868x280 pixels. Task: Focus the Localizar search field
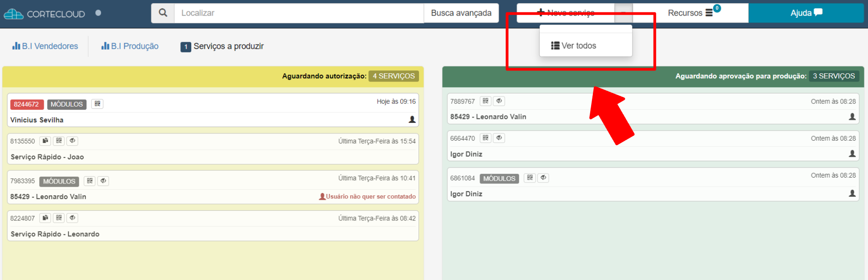click(x=299, y=13)
